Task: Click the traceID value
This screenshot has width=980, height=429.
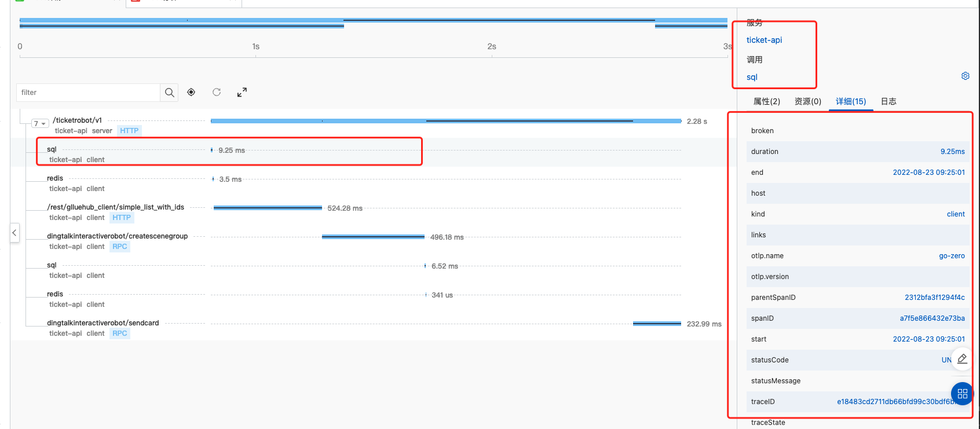Action: [897, 402]
